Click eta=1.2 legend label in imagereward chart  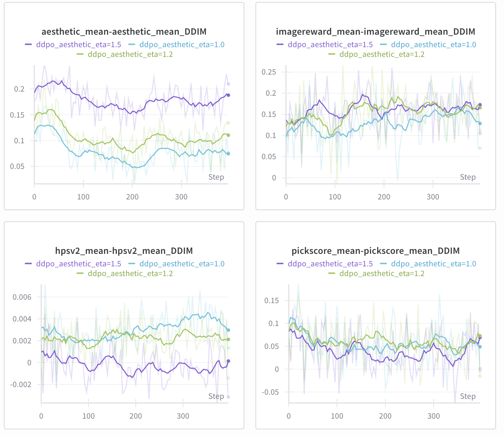click(382, 54)
